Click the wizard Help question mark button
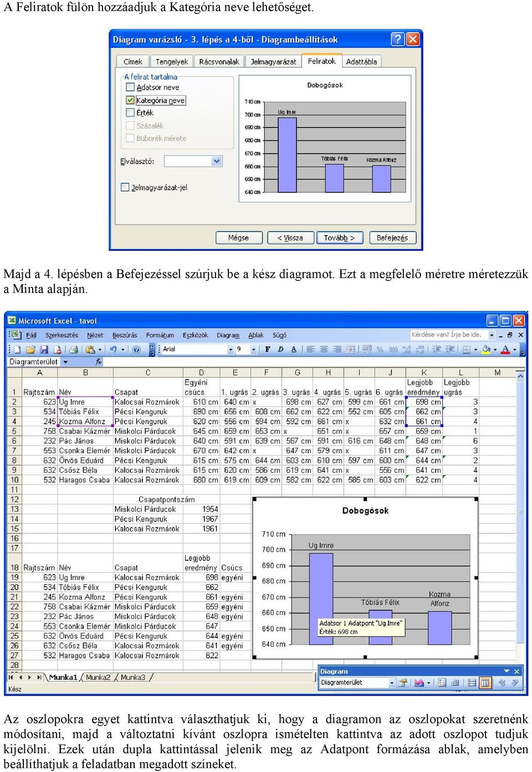 point(397,39)
